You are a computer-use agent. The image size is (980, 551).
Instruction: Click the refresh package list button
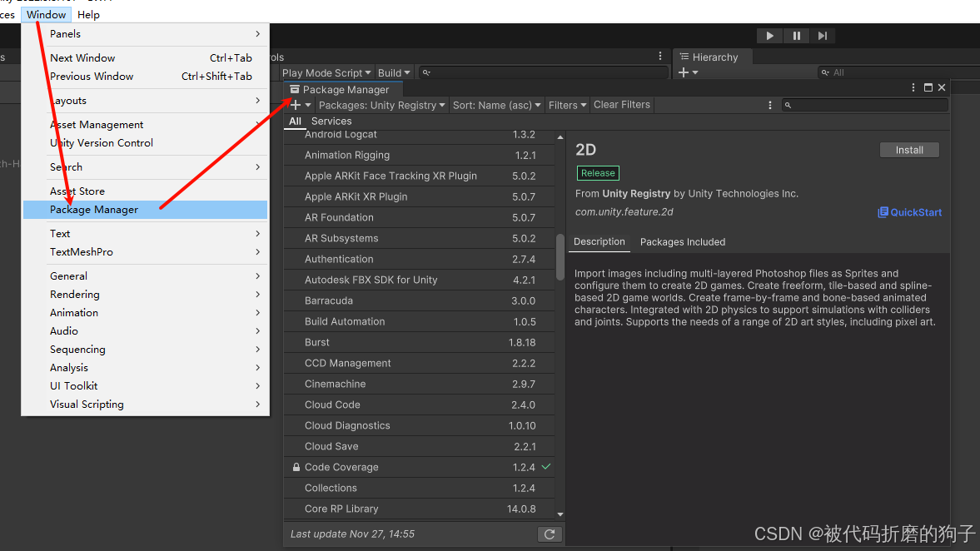point(550,534)
